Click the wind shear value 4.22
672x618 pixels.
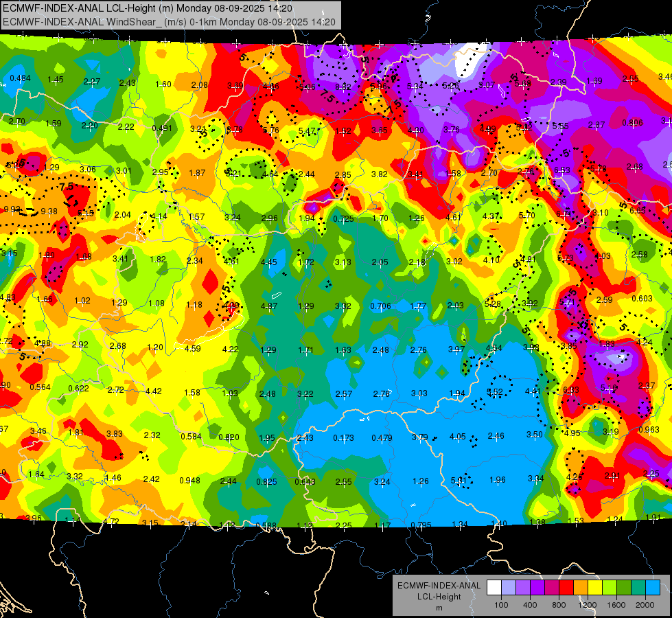[230, 350]
